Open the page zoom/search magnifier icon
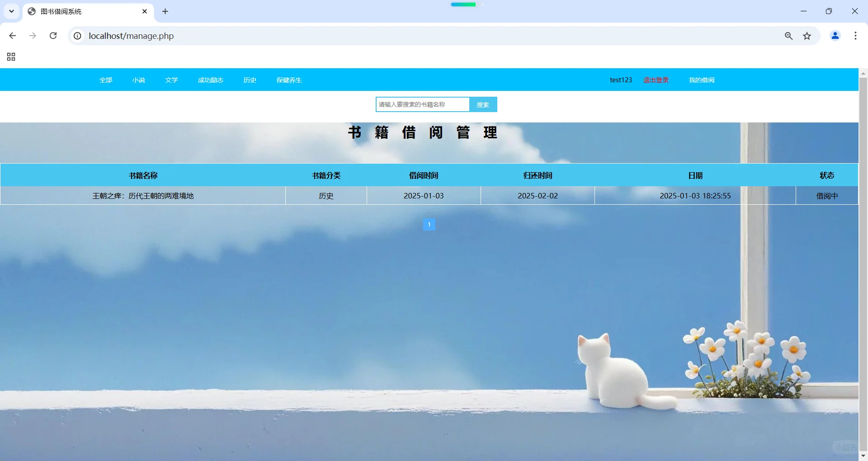 [788, 36]
